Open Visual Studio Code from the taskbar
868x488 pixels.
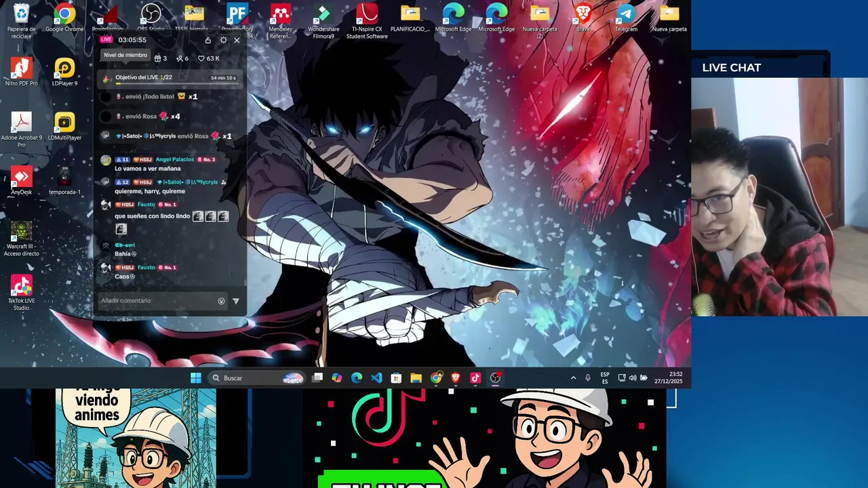(376, 378)
